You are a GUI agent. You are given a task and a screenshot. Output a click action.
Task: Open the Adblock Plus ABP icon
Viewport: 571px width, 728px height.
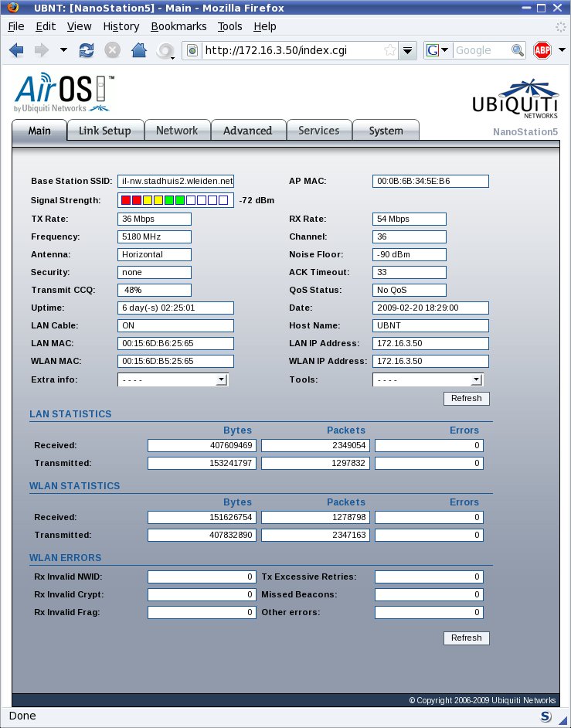point(542,50)
